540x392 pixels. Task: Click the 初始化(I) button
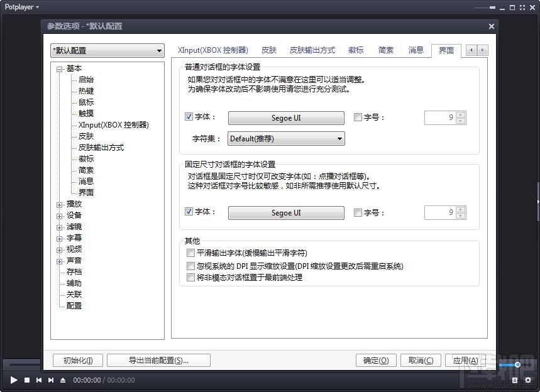click(78, 361)
